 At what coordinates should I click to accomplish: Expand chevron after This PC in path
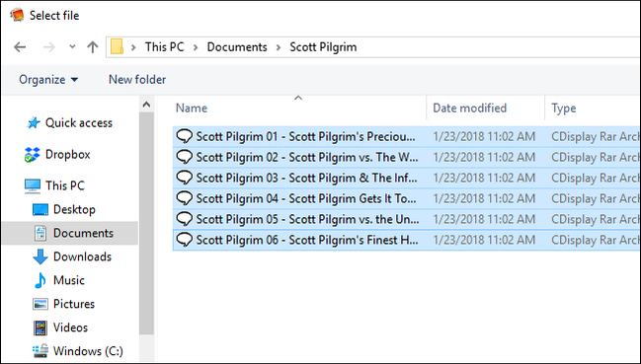click(x=196, y=47)
